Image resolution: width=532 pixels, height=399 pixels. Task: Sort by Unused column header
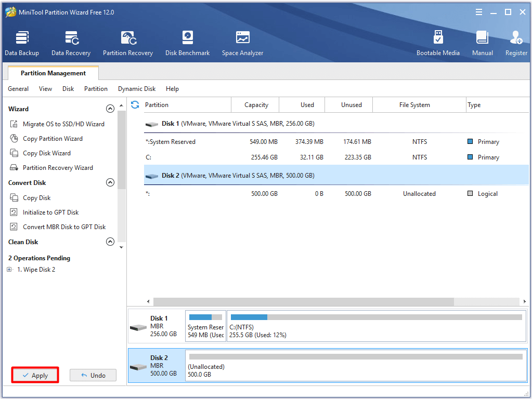coord(349,105)
